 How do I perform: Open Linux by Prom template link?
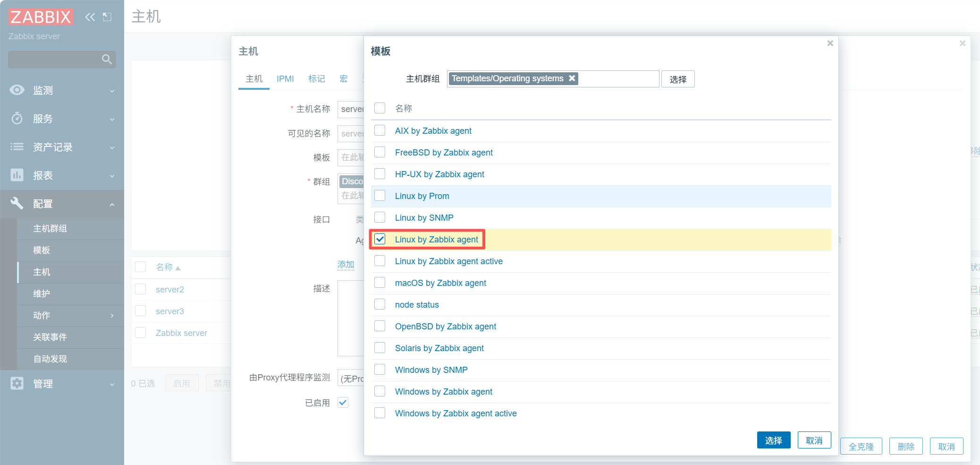coord(422,196)
